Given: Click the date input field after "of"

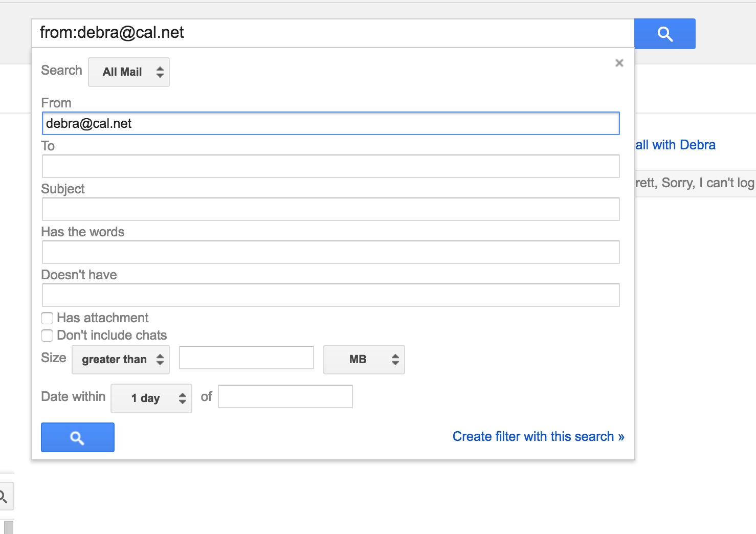Looking at the screenshot, I should pos(285,396).
